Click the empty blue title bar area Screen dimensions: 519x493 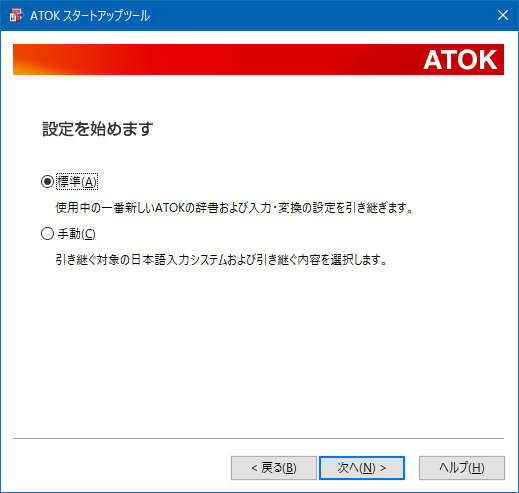tap(320, 15)
